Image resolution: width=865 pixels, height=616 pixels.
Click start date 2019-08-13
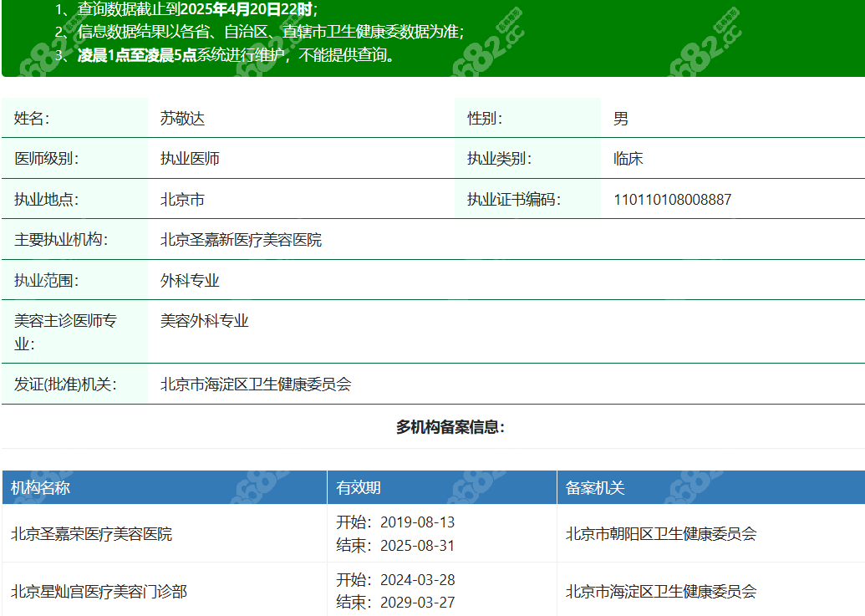(417, 522)
